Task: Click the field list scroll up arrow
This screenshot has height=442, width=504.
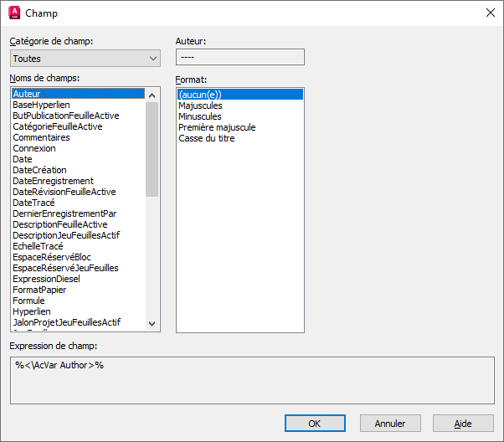Action: click(x=152, y=95)
